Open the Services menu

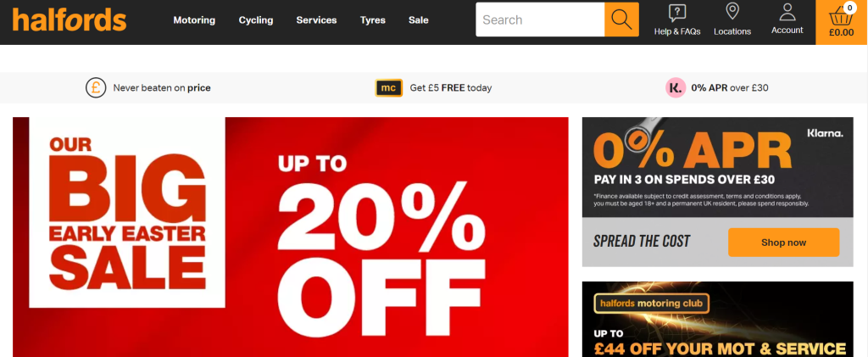(x=316, y=20)
